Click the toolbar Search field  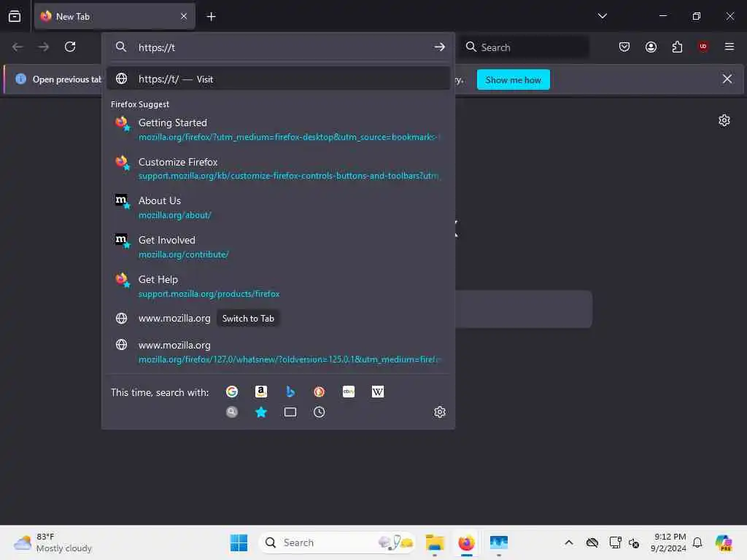[524, 47]
